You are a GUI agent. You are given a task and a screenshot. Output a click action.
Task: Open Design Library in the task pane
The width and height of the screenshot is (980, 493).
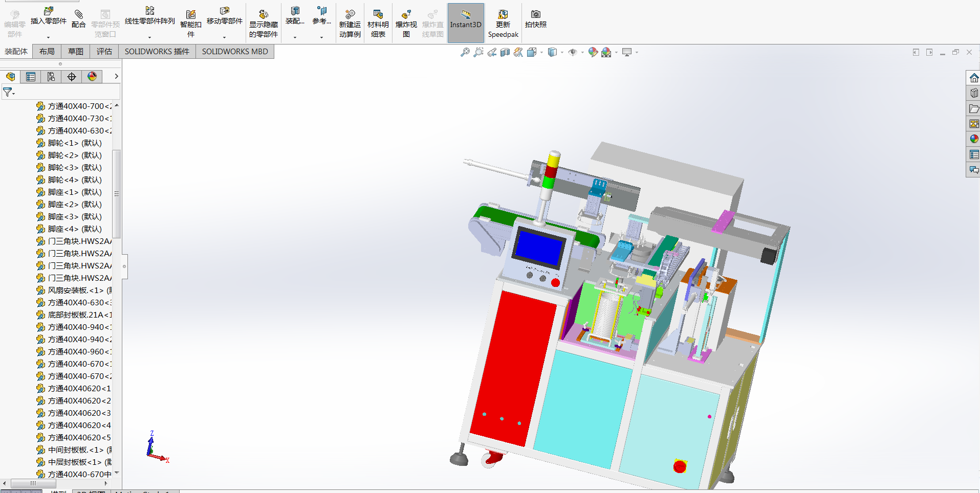pos(973,93)
